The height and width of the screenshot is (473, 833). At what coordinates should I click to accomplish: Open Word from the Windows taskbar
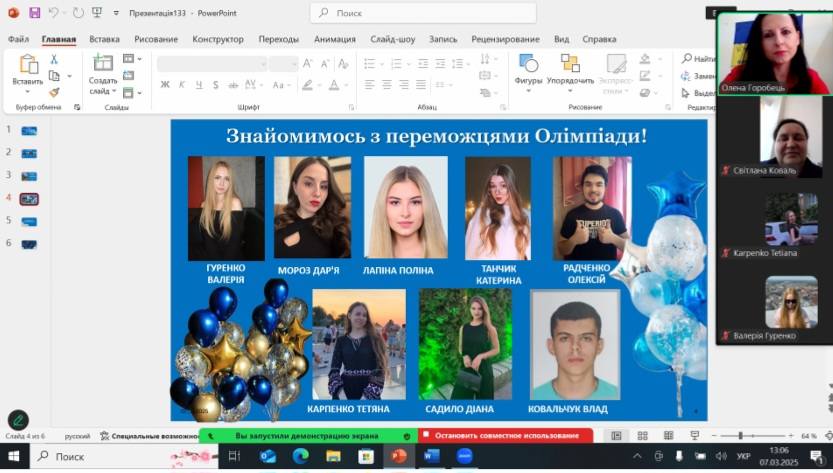[x=431, y=456]
